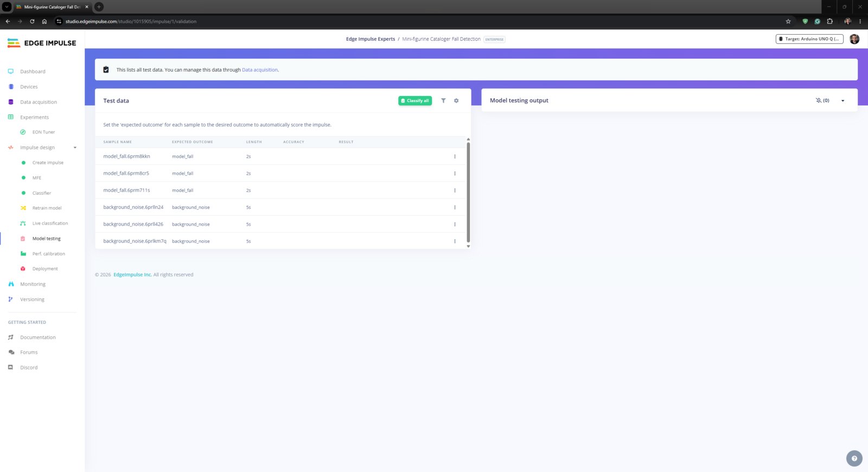Open the help question mark bubble
Viewport: 868px width, 472px height.
[x=854, y=458]
